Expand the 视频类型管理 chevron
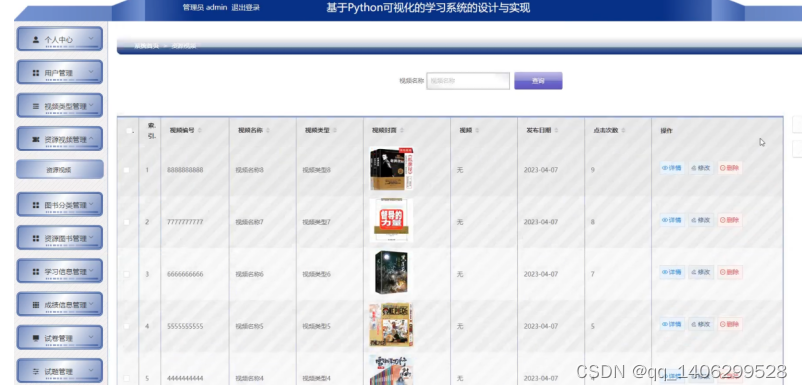The height and width of the screenshot is (391, 802). coord(91,105)
